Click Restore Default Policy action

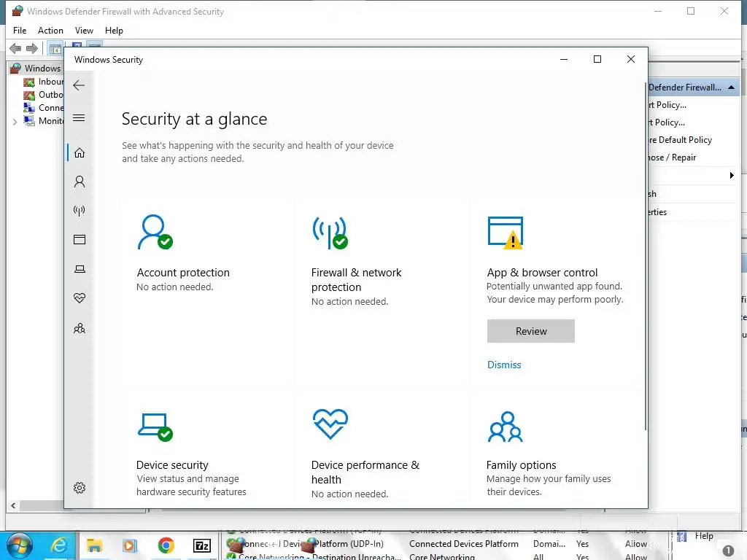(681, 140)
